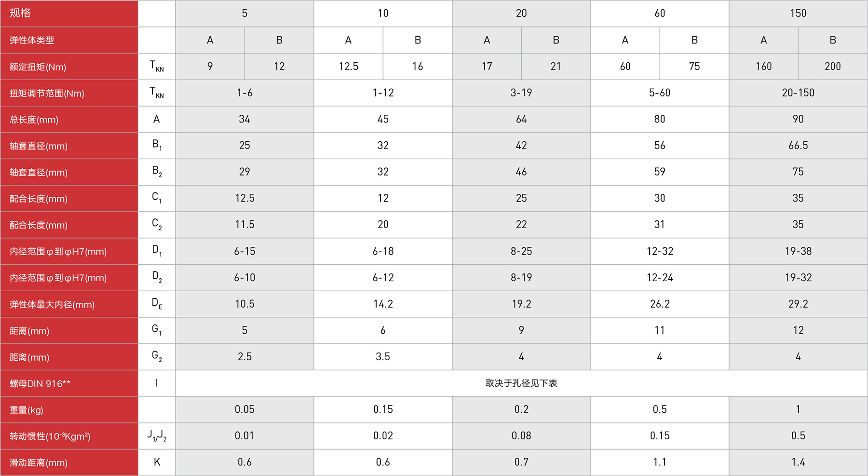Click the D₁ bore range 12-32
868x476 pixels.
660,251
